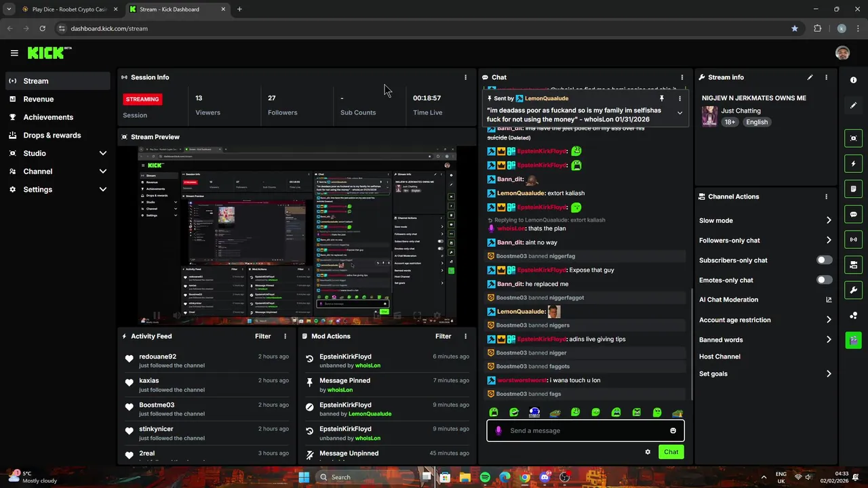
Task: Open the chat settings gear
Action: coord(648,452)
